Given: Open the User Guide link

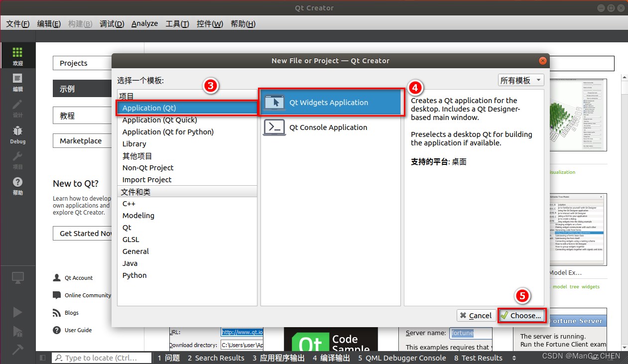Looking at the screenshot, I should tap(78, 330).
